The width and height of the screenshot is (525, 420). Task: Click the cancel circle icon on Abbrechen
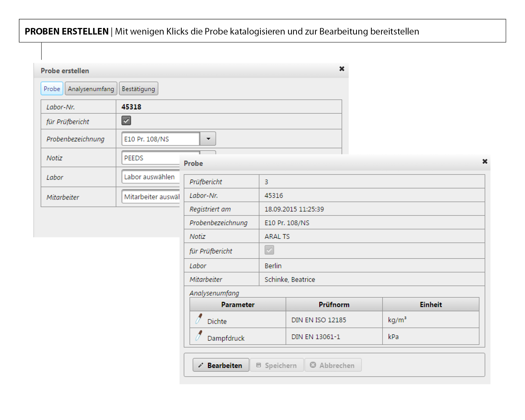pyautogui.click(x=313, y=365)
